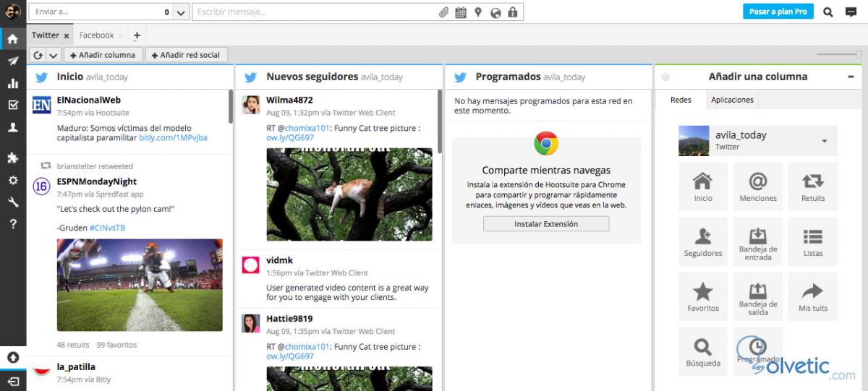Add the Bandeja de entrada stream tile
Viewport: 868px width, 391px height.
click(x=758, y=241)
